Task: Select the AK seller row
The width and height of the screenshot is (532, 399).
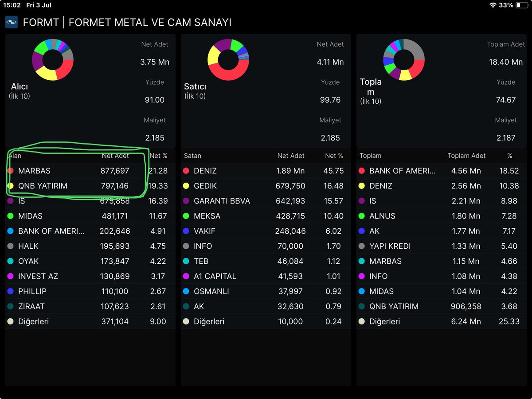Action: pyautogui.click(x=266, y=306)
